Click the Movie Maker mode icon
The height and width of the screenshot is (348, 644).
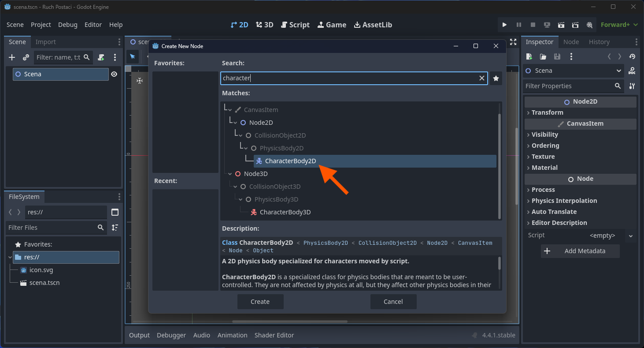point(589,25)
